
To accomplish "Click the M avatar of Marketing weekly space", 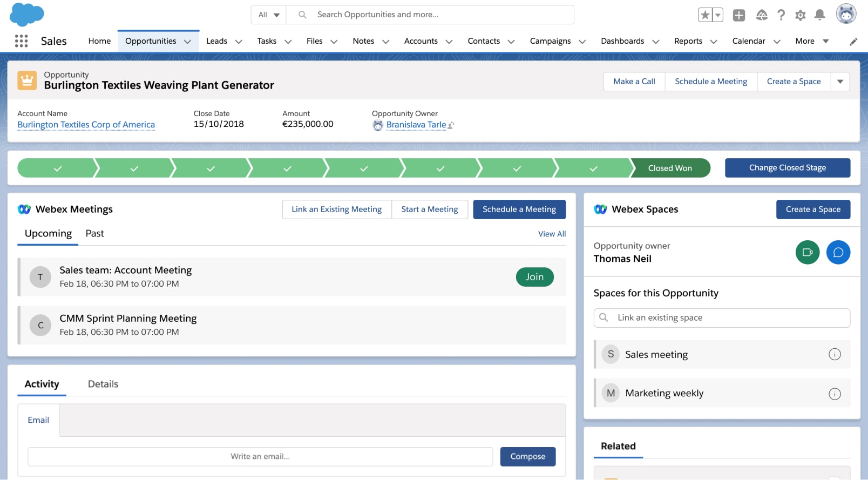I will [x=611, y=393].
